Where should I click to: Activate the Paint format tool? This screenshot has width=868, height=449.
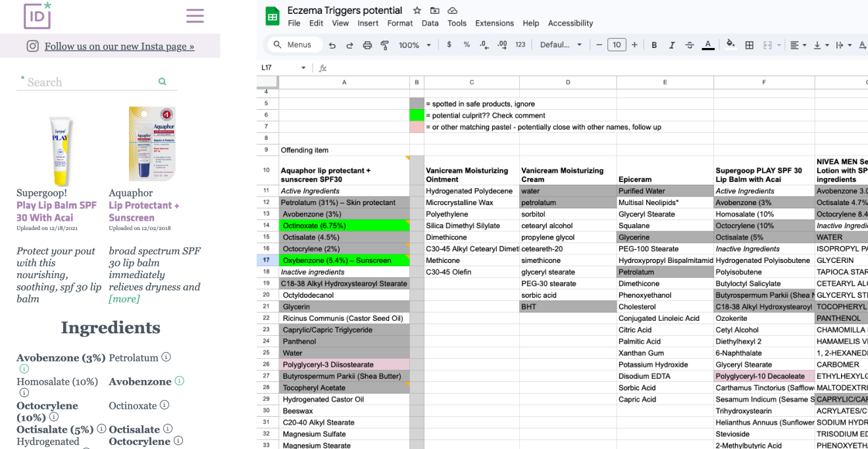(x=385, y=45)
